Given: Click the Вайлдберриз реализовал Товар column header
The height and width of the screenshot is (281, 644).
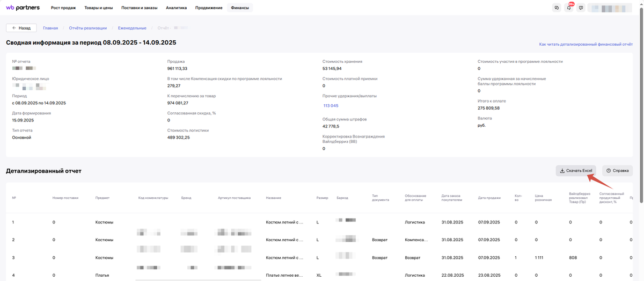Looking at the screenshot, I should [x=581, y=198].
